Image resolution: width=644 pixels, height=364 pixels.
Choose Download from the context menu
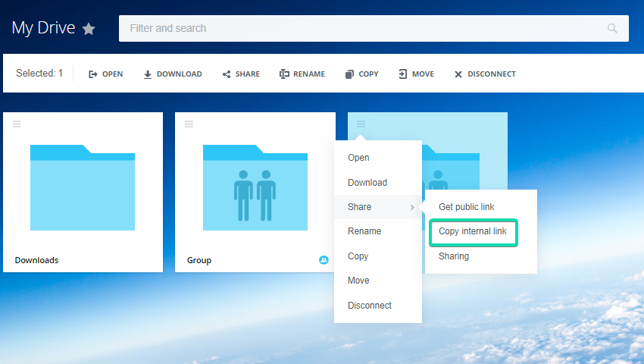click(378, 182)
